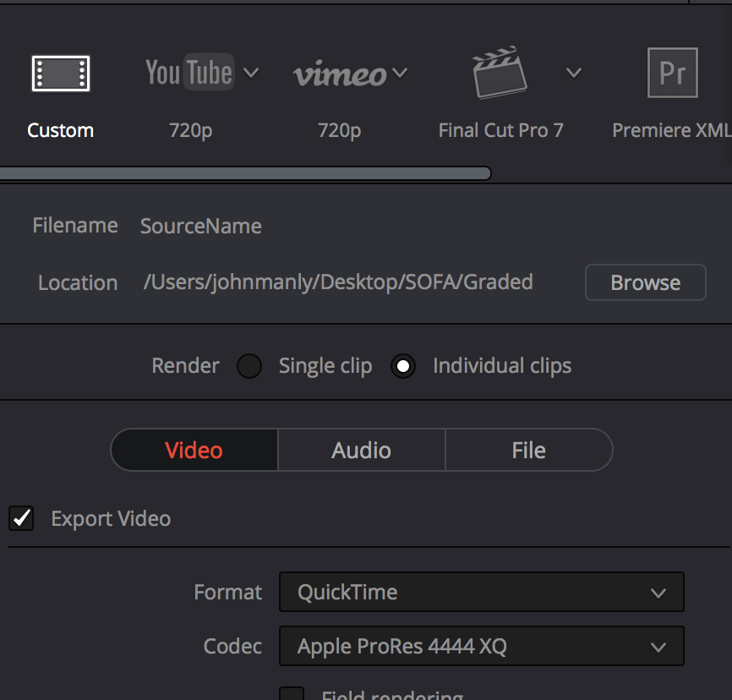
Task: Open the Format dropdown showing QuickTime
Action: 482,592
